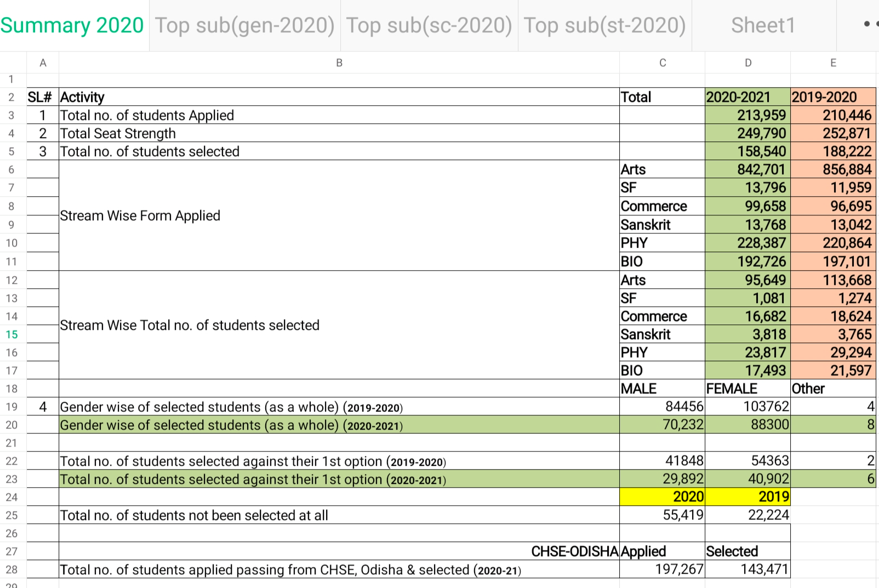Select the value 213,959
This screenshot has width=879, height=588.
point(748,115)
